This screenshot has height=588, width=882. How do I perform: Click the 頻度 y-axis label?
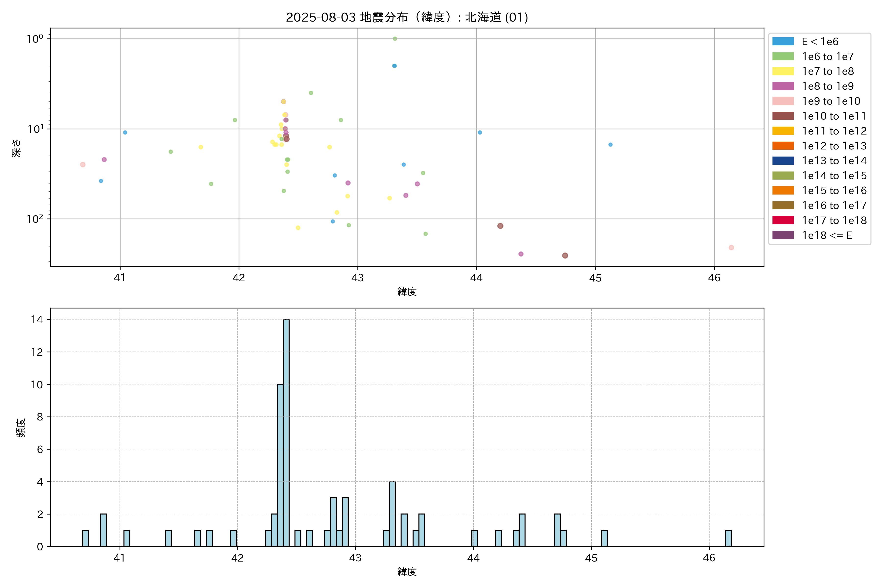[21, 428]
